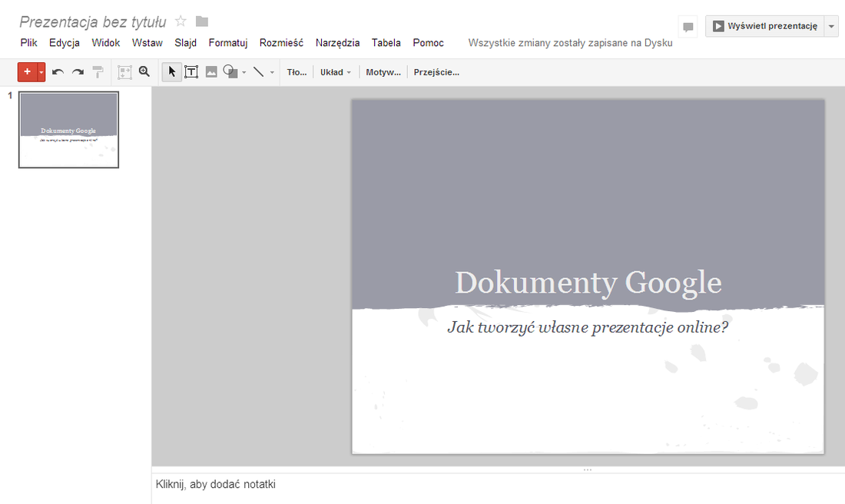Click the saved status text Wszystkie zmiany zostały zapisane
The height and width of the screenshot is (504, 845).
(x=570, y=42)
